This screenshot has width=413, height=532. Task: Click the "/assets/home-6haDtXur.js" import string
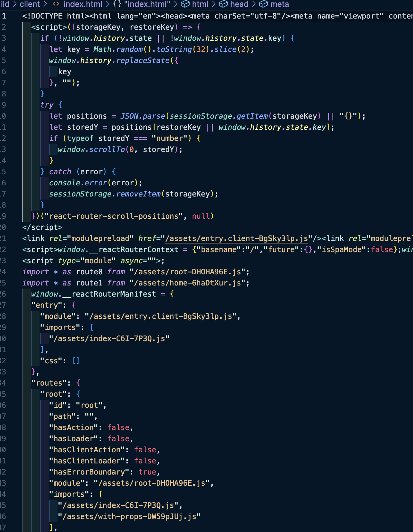(x=187, y=283)
